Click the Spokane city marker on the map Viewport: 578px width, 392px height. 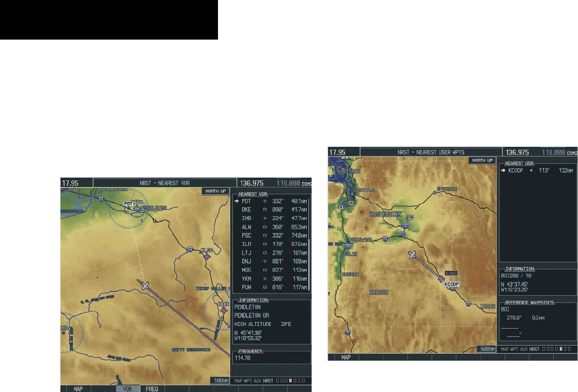tap(435, 192)
